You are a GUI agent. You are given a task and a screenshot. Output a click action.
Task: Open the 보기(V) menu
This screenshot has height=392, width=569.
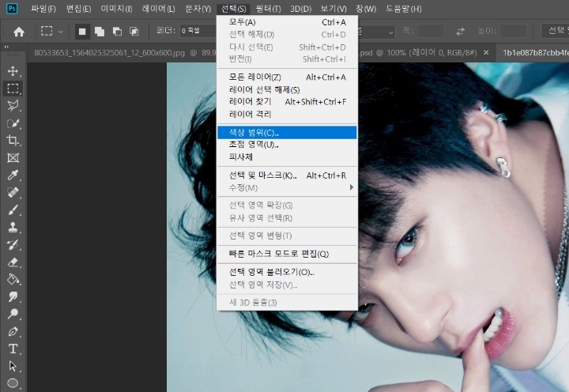pyautogui.click(x=333, y=9)
